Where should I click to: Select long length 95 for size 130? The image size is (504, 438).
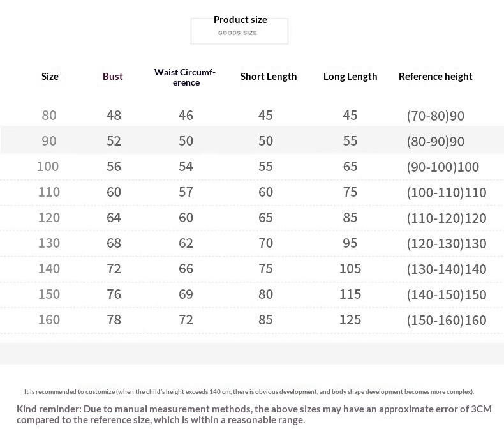point(350,243)
